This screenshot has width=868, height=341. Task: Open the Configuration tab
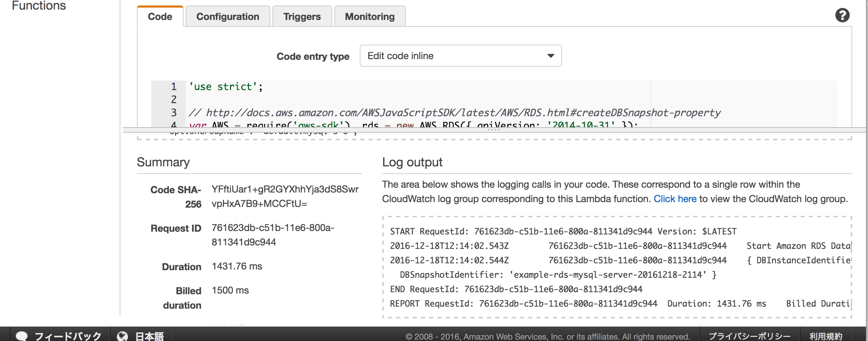[x=228, y=16]
